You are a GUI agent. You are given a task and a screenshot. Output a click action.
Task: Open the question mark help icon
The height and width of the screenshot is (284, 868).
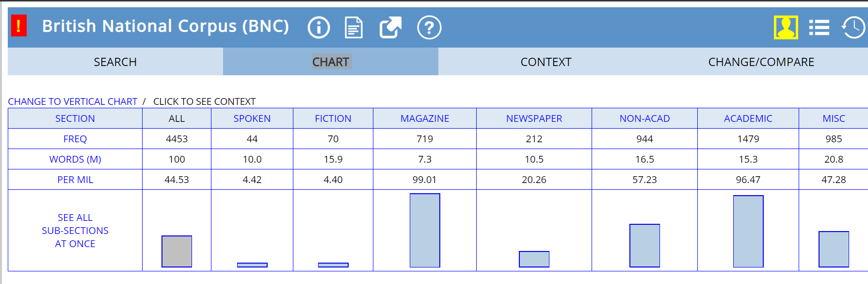tap(429, 28)
